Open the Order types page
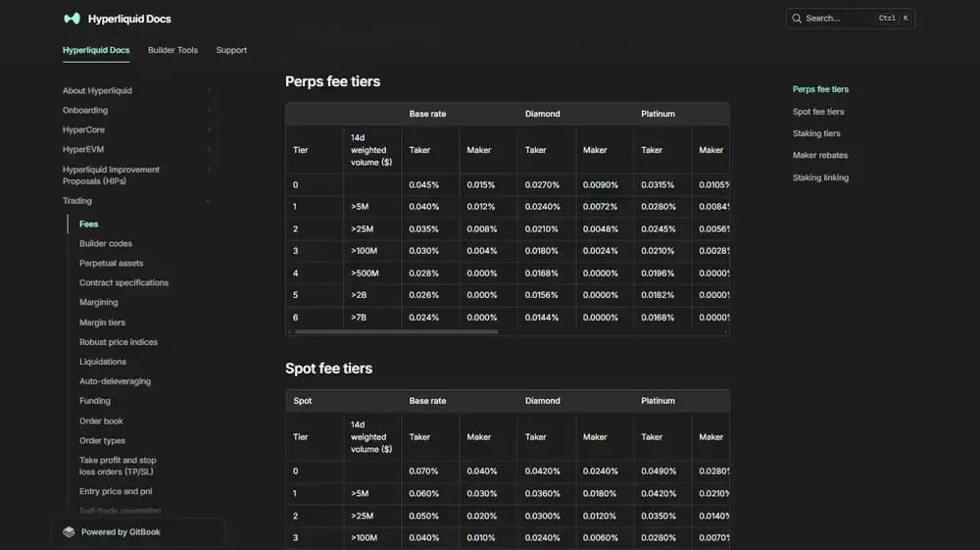 (x=102, y=440)
